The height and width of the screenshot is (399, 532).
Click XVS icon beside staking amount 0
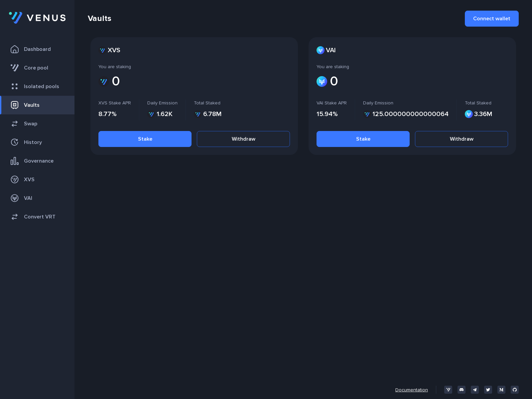click(104, 81)
